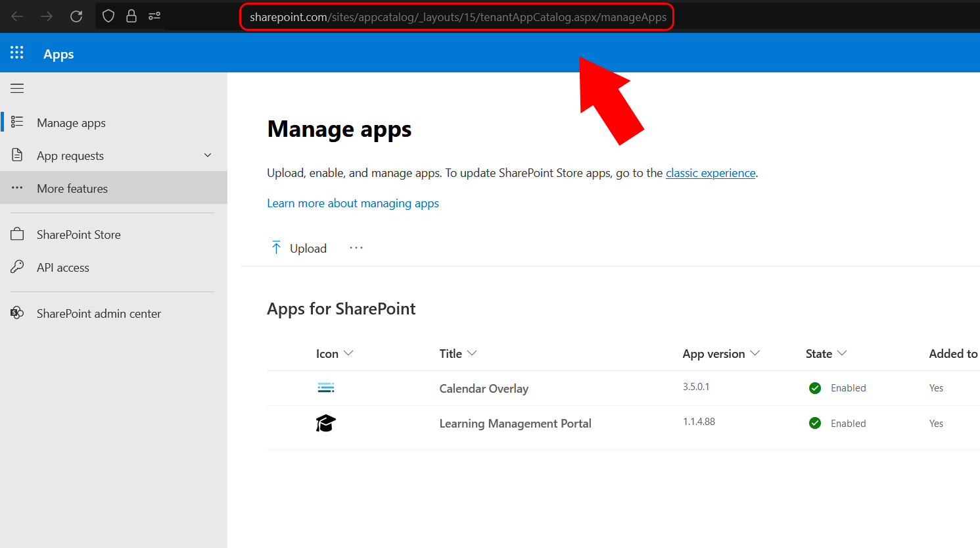Screen dimensions: 980x548
Task: Click the browser address bar URL
Action: pos(458,17)
